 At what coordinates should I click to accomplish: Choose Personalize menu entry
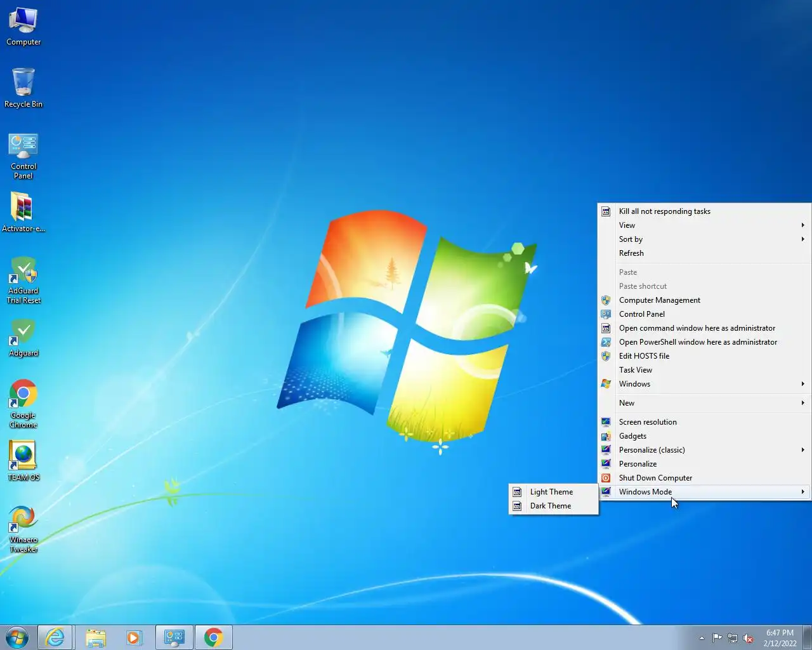[704, 464]
